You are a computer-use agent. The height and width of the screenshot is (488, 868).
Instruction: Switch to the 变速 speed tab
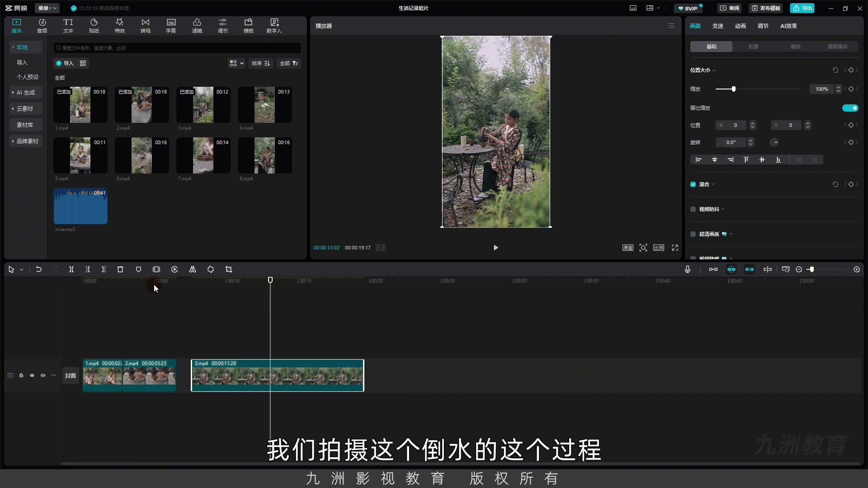click(717, 26)
